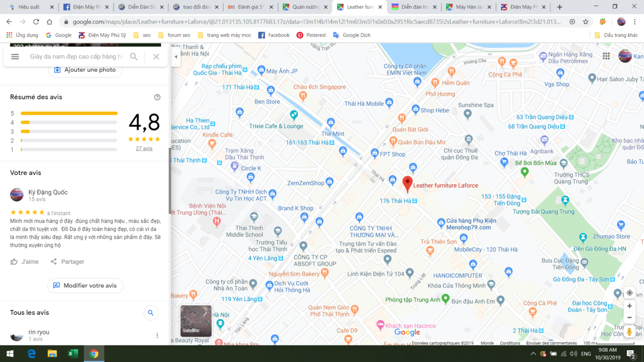Open File Explorer from the taskbar
644x362 pixels.
tap(52, 353)
